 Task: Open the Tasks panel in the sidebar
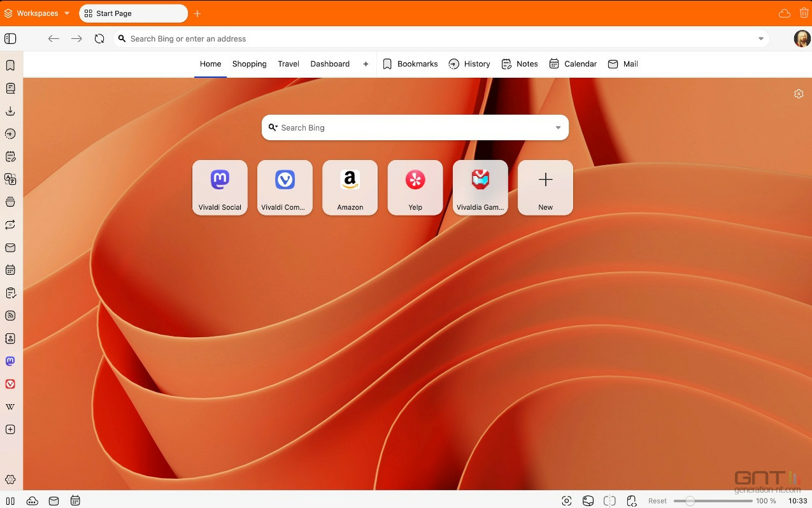pos(10,293)
